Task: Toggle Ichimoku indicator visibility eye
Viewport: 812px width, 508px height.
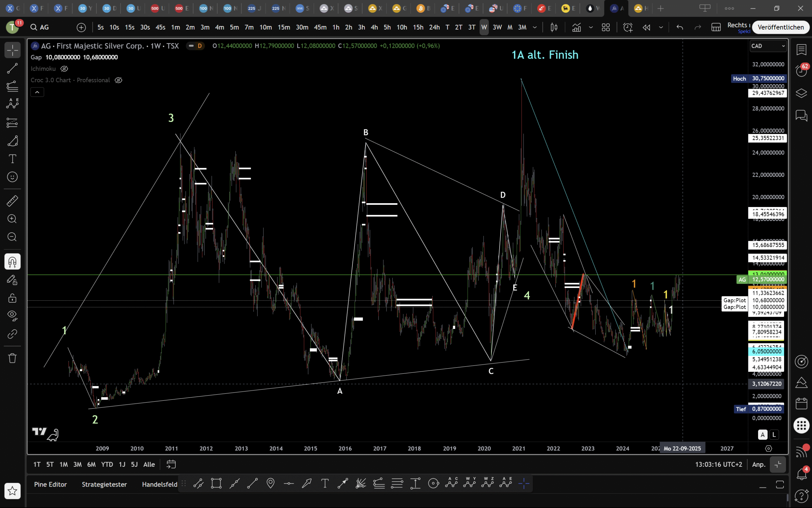Action: tap(64, 69)
